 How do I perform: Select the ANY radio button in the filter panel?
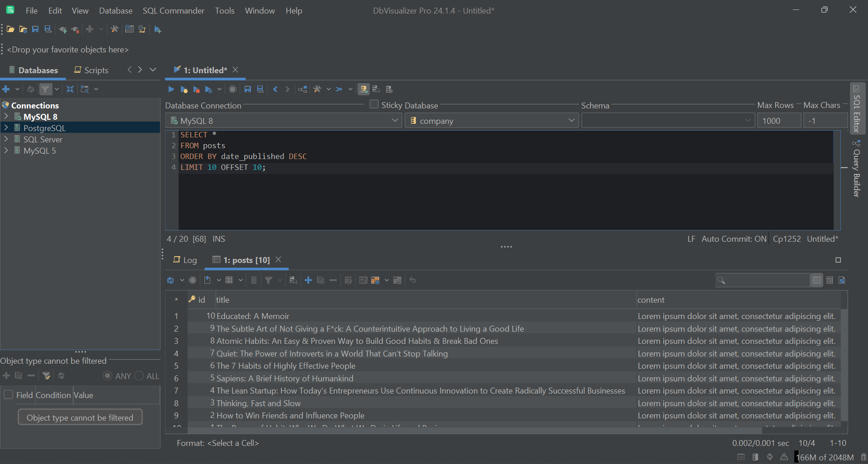click(x=108, y=375)
